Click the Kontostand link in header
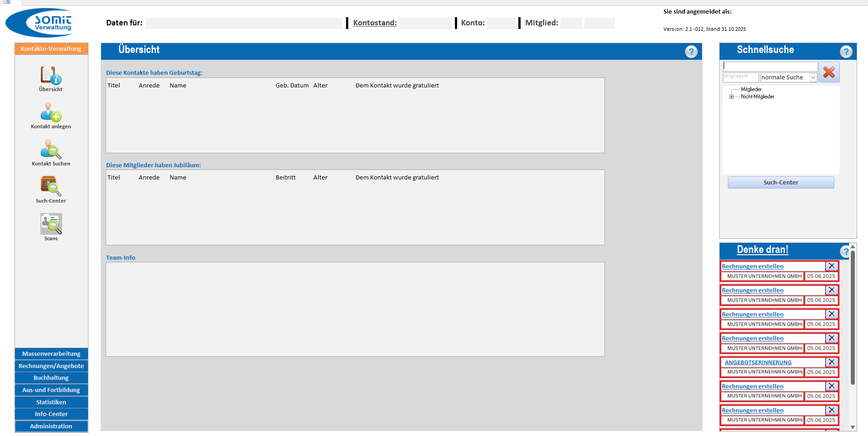868x436 pixels. click(x=375, y=23)
